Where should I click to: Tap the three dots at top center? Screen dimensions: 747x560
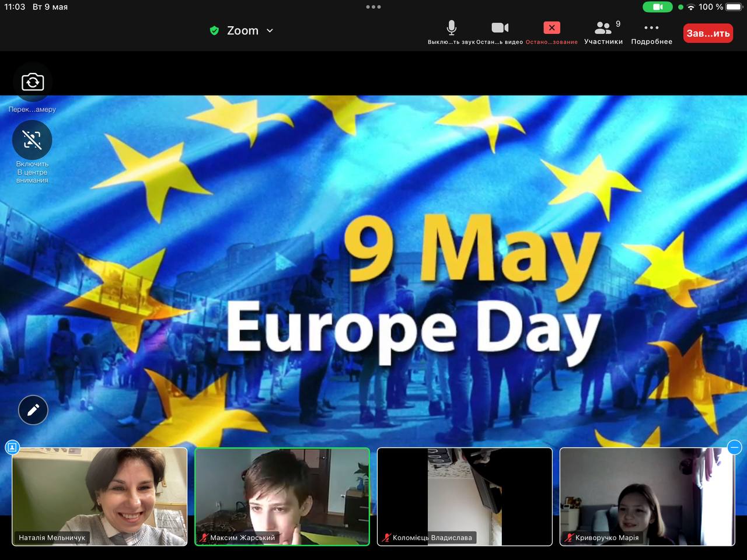tap(373, 7)
